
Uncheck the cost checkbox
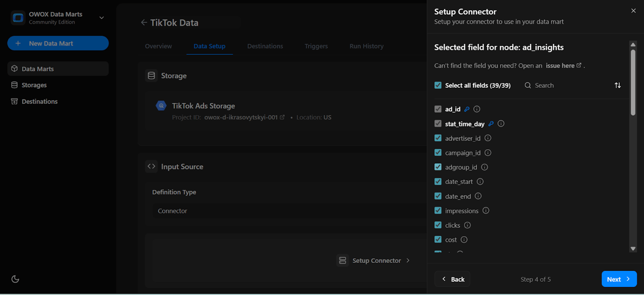tap(438, 240)
